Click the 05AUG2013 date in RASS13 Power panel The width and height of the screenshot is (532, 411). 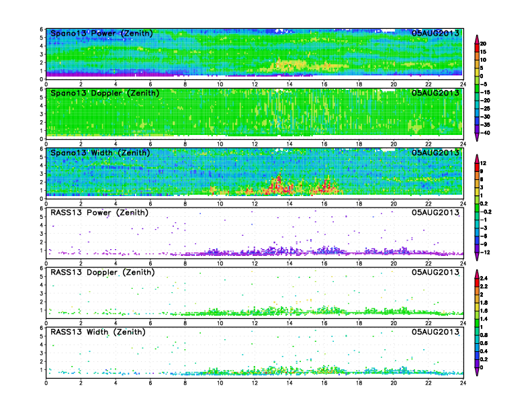435,212
